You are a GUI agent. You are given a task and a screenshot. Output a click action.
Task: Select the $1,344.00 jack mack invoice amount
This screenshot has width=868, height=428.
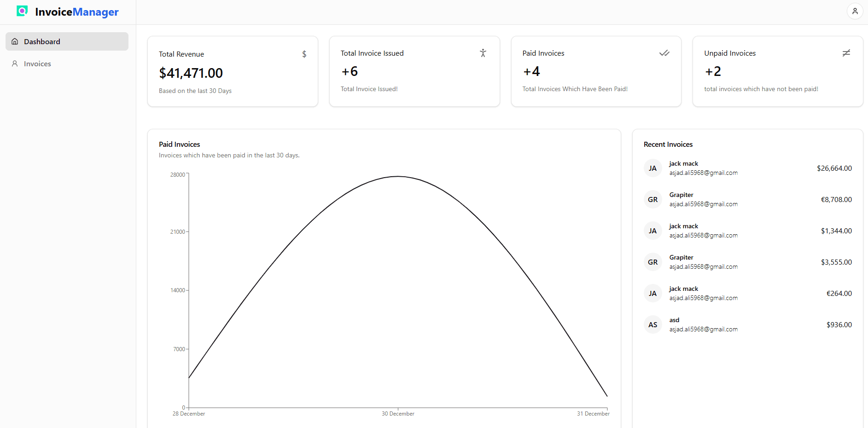(x=836, y=231)
